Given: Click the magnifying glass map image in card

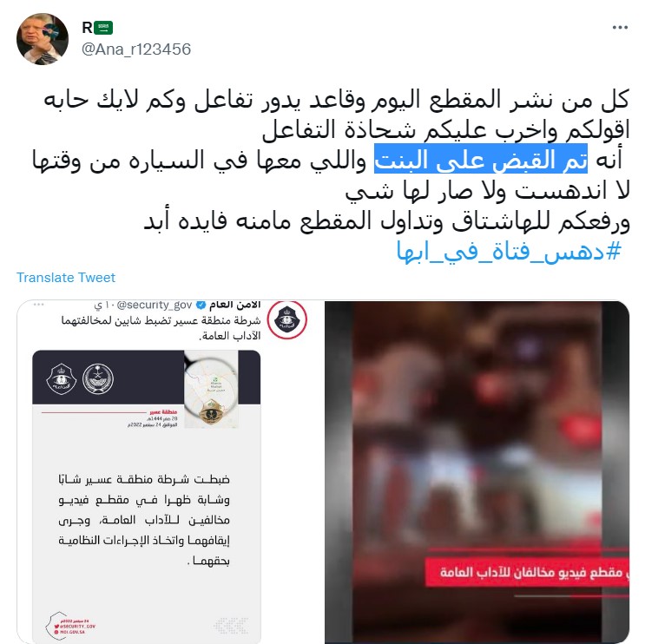Looking at the screenshot, I should tap(211, 389).
